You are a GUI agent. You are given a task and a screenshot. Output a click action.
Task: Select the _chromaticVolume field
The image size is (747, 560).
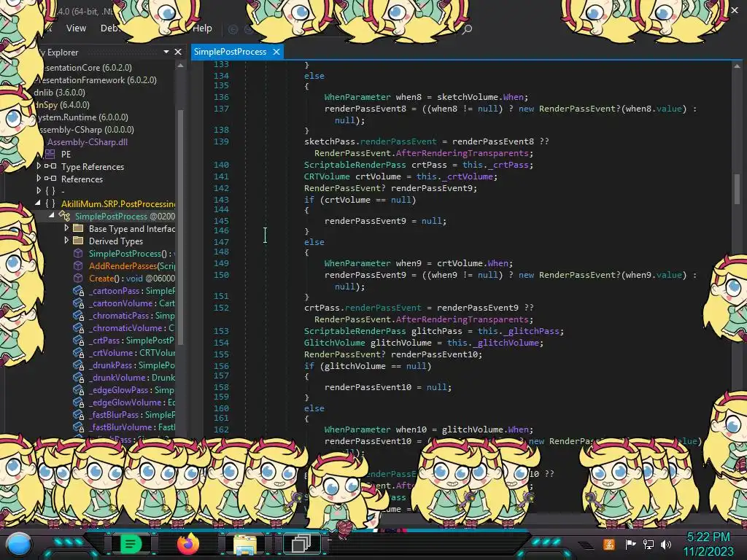pyautogui.click(x=131, y=327)
